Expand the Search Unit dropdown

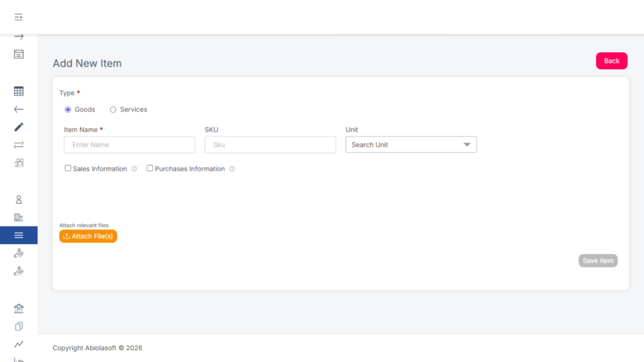[x=411, y=145]
